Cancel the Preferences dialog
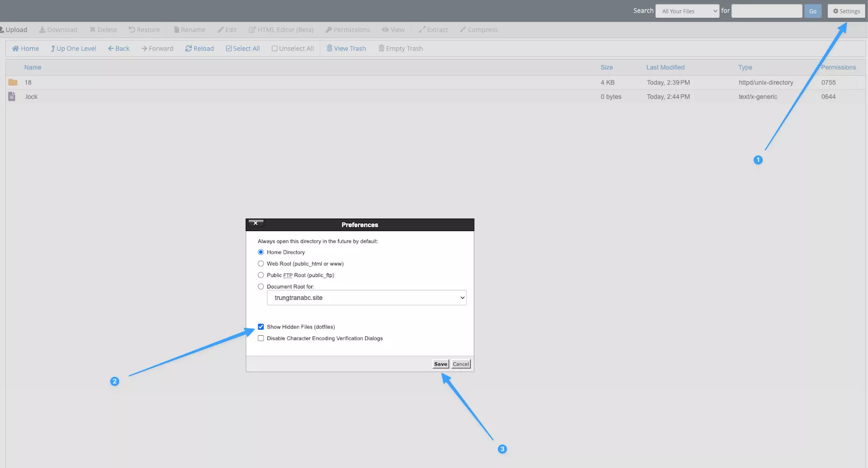 (x=461, y=364)
